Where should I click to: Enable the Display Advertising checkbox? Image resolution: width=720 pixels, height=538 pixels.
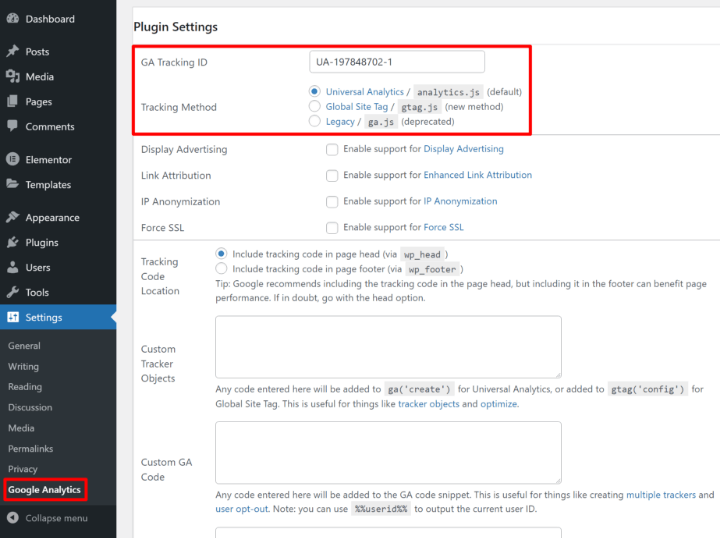point(332,149)
